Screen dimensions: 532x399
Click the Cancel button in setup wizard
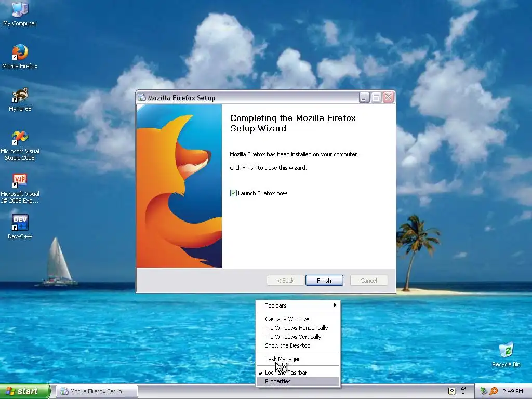[x=368, y=280]
